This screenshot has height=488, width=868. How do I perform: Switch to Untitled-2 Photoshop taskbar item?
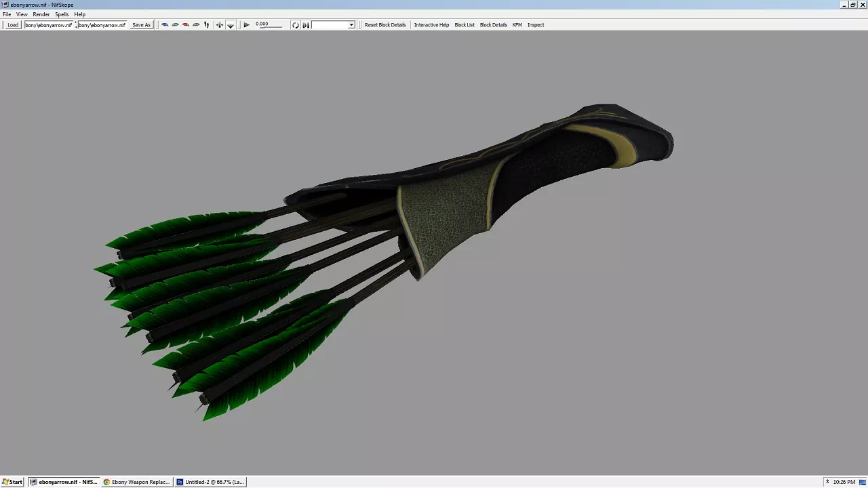210,482
